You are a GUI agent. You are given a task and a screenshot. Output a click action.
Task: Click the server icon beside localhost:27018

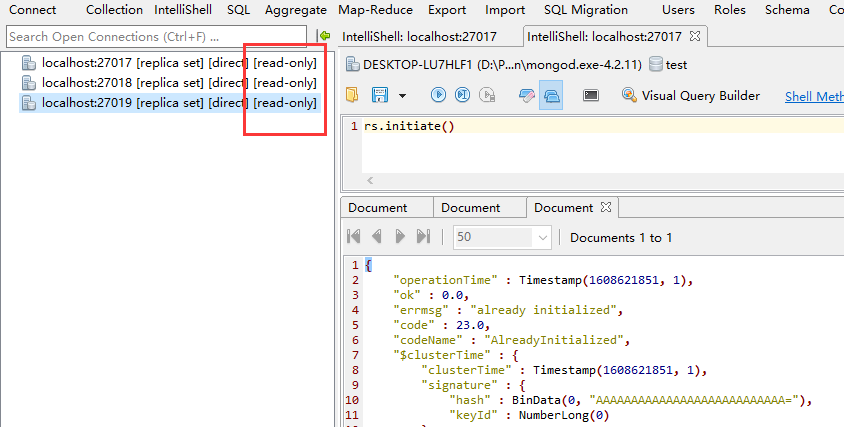point(29,83)
